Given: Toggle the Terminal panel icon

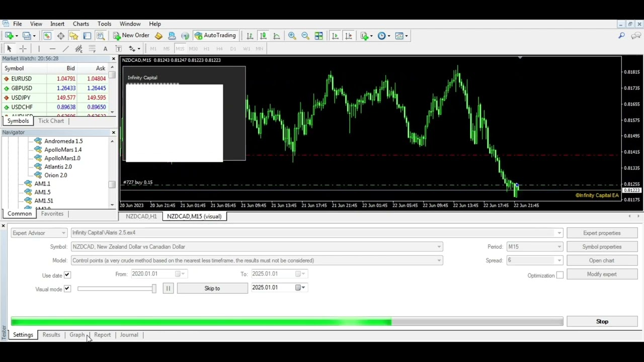Looking at the screenshot, I should click(x=87, y=36).
